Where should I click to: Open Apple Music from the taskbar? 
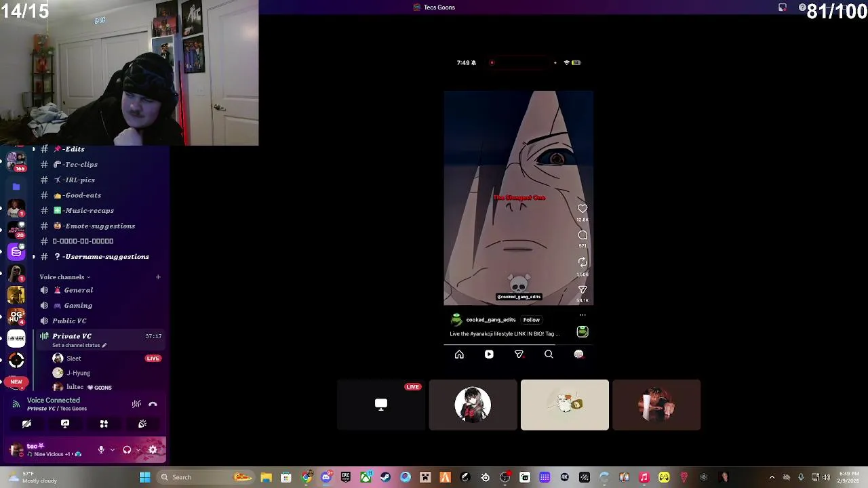pyautogui.click(x=644, y=477)
